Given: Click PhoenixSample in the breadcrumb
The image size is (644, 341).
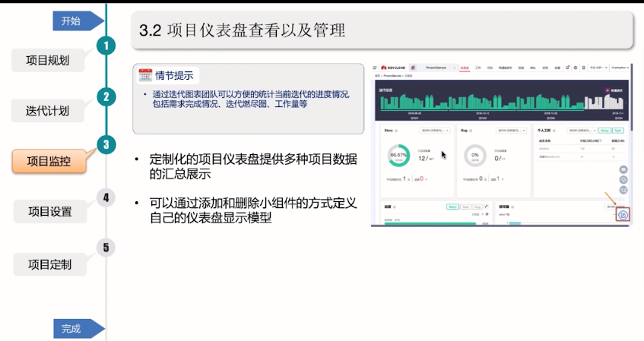Looking at the screenshot, I should coord(392,76).
